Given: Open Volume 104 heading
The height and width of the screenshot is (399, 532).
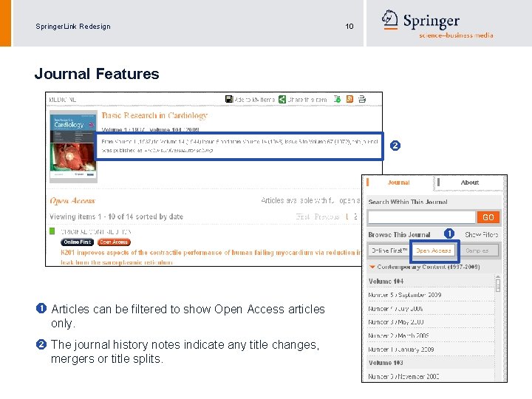Looking at the screenshot, I should (386, 282).
